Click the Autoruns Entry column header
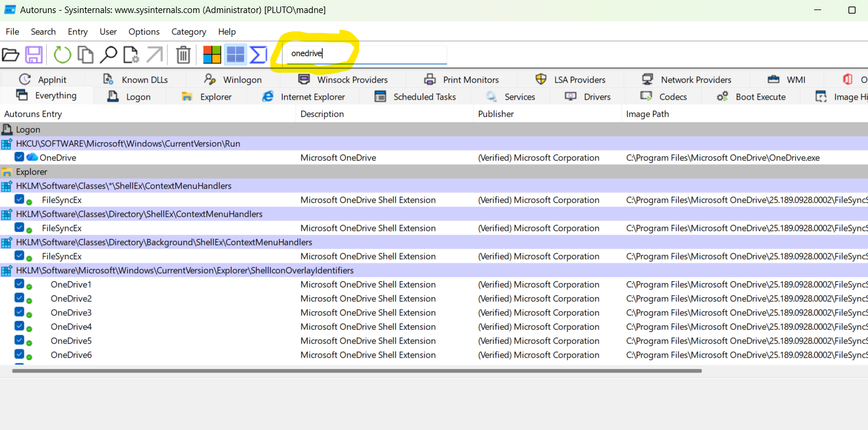The image size is (868, 430). pyautogui.click(x=148, y=114)
